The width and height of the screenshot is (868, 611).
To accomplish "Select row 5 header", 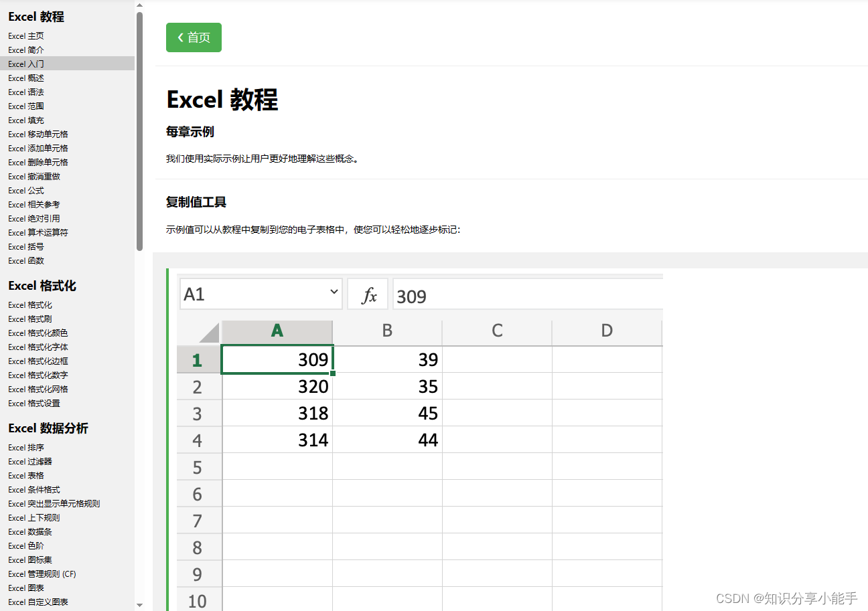I will tap(199, 467).
